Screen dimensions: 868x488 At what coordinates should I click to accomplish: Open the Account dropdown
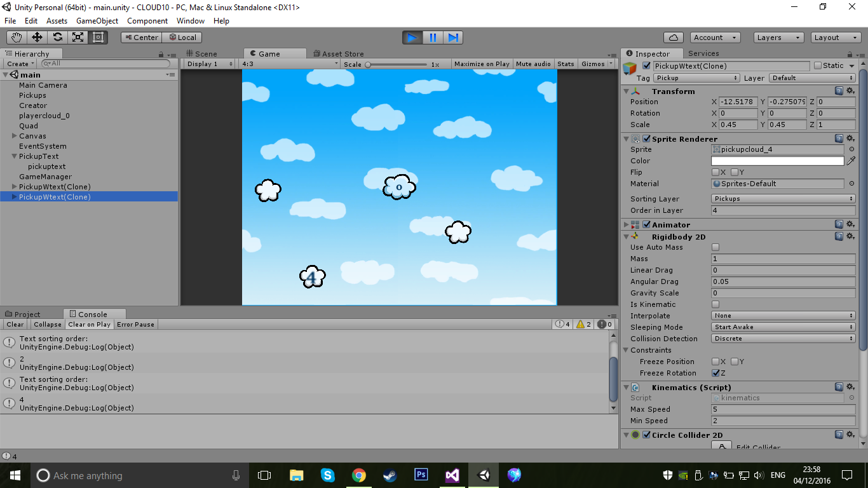click(715, 37)
